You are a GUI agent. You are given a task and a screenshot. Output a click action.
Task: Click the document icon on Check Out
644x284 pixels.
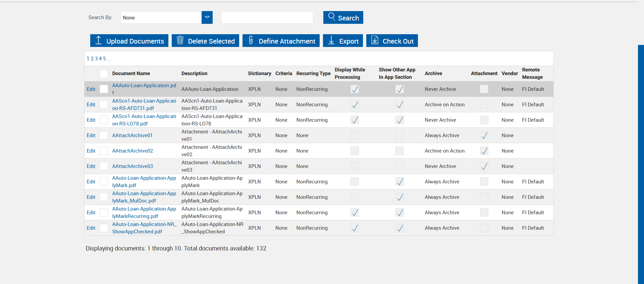click(375, 41)
